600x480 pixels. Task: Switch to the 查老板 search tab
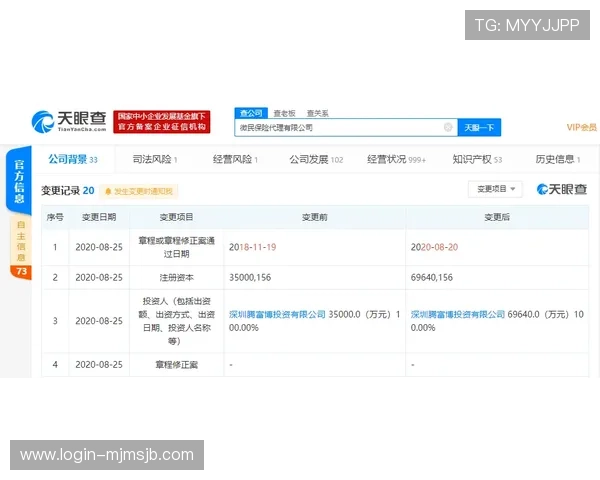284,113
